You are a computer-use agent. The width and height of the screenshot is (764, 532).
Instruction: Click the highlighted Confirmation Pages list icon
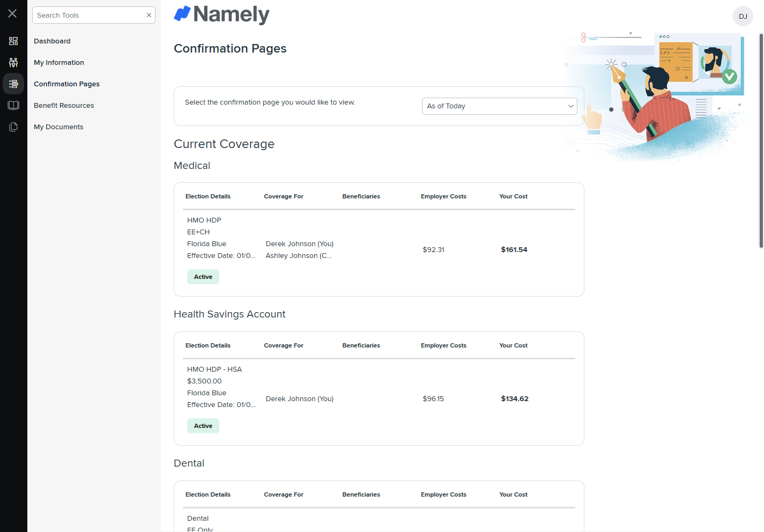tap(13, 84)
